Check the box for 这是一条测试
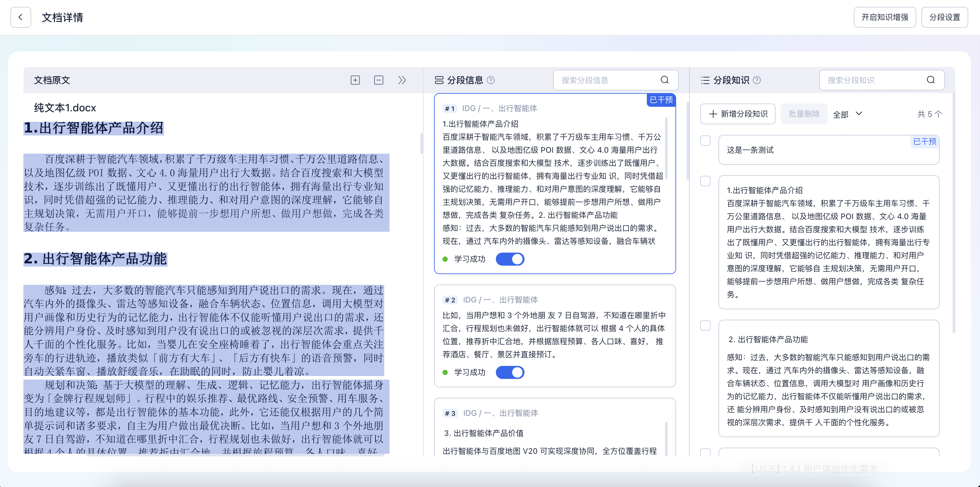Viewport: 980px width, 487px height. [705, 141]
